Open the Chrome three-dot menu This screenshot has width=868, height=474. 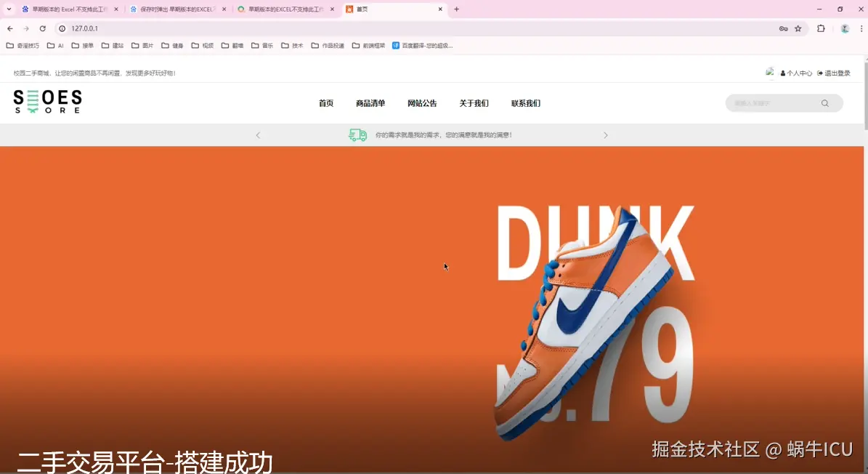(x=861, y=28)
